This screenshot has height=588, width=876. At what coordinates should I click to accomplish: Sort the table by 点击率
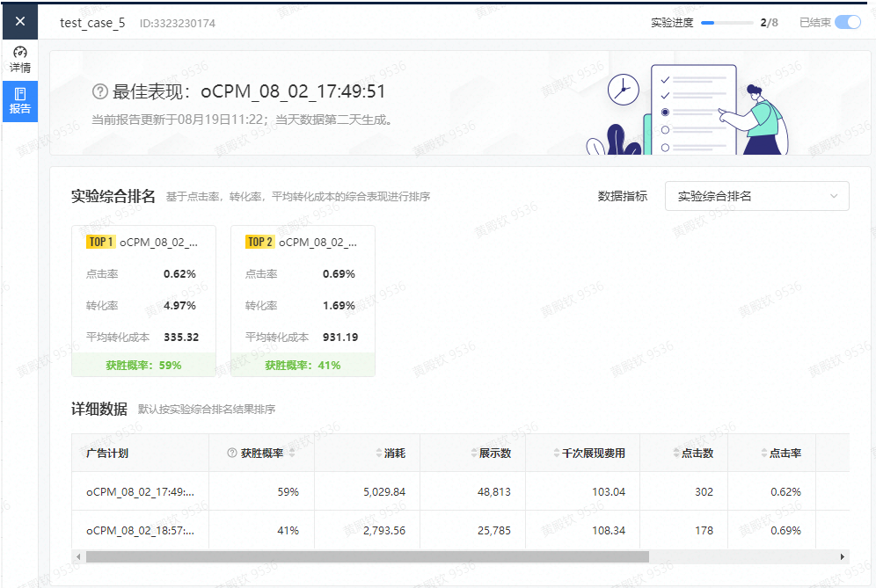click(764, 453)
